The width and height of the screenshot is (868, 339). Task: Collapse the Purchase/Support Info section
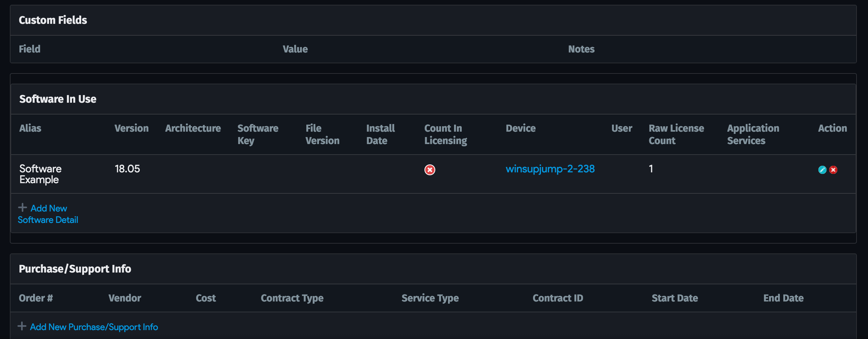tap(75, 268)
